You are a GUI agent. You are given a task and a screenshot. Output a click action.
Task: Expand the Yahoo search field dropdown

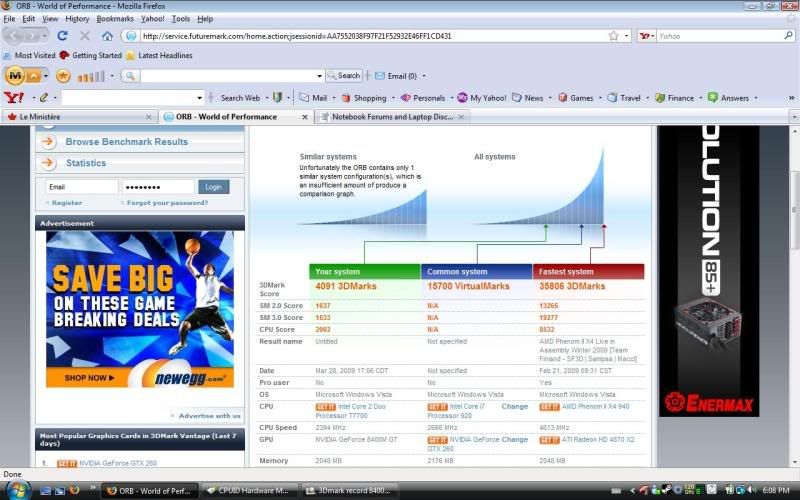click(199, 97)
